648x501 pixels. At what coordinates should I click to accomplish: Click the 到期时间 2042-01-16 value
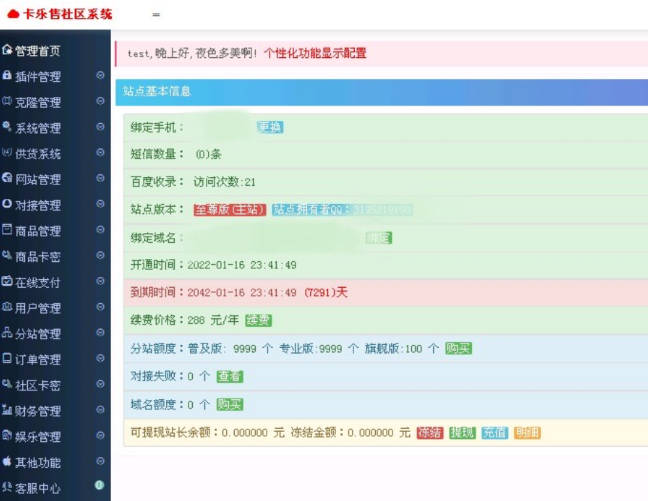(242, 293)
